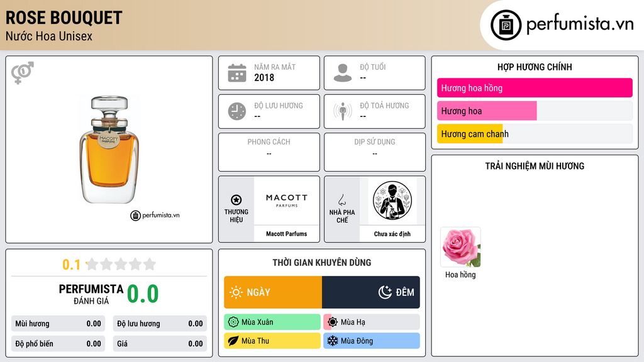Click the Perfumista đánh giá label
Image resolution: width=644 pixels, height=362 pixels.
[91, 294]
